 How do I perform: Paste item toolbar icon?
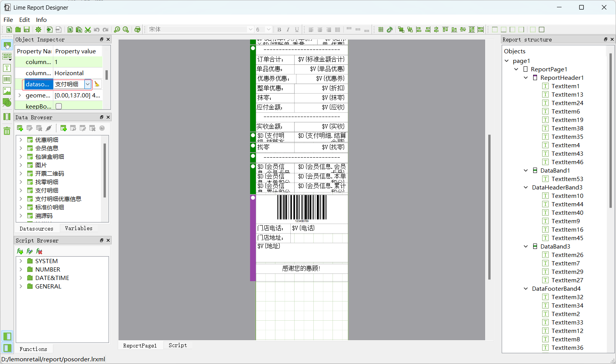pyautogui.click(x=79, y=30)
